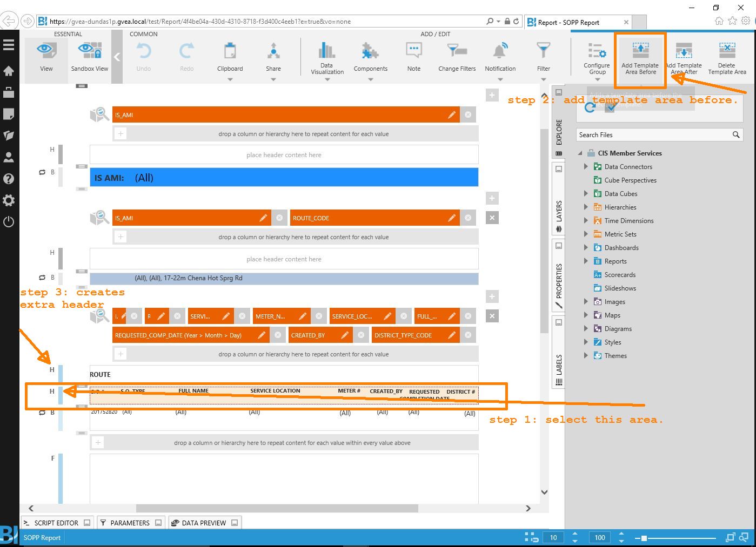756x547 pixels.
Task: Collapse the toolbar with left chevron
Action: click(x=117, y=56)
